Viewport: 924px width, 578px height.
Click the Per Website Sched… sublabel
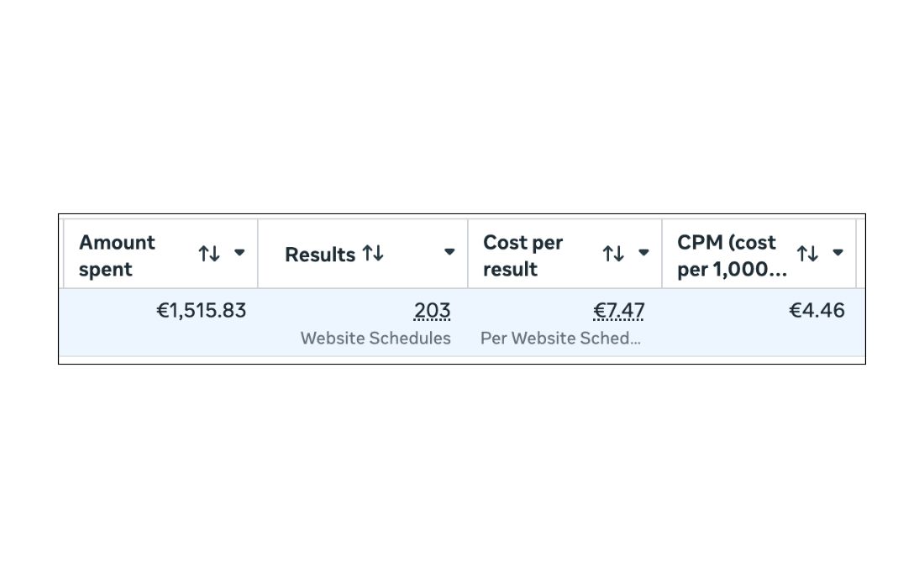560,339
